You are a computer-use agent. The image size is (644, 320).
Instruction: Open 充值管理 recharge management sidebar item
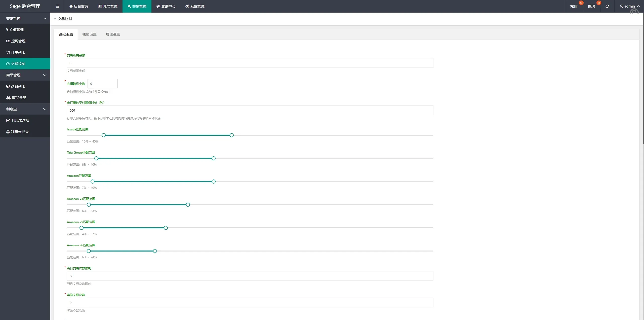coord(17,30)
